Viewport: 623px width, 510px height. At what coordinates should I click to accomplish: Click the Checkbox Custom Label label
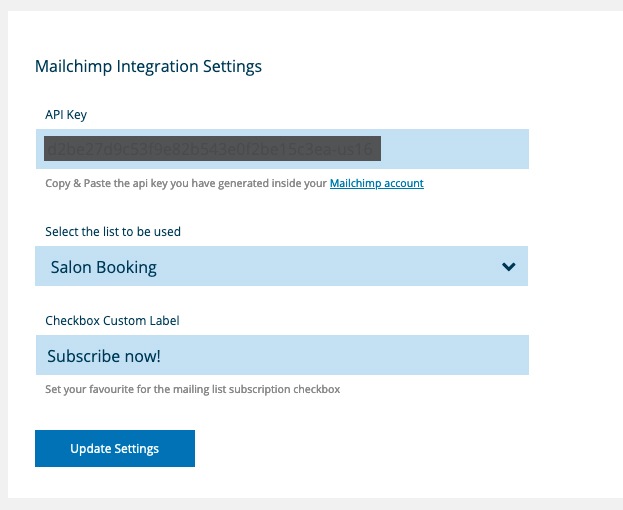(x=112, y=321)
